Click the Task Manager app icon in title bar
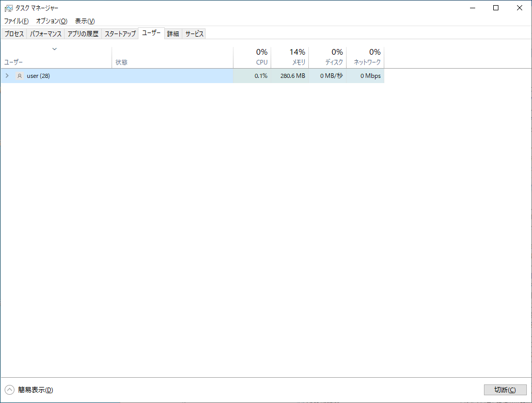 (x=8, y=8)
